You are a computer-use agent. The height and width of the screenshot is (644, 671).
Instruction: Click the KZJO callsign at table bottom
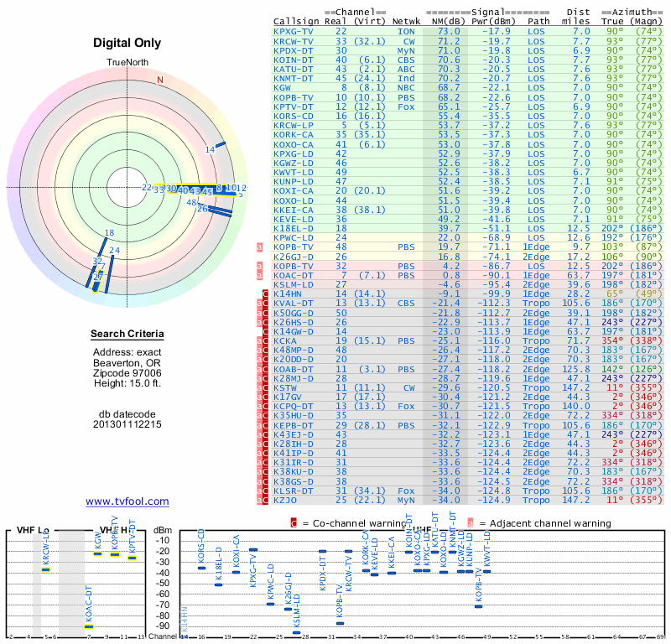click(x=285, y=501)
